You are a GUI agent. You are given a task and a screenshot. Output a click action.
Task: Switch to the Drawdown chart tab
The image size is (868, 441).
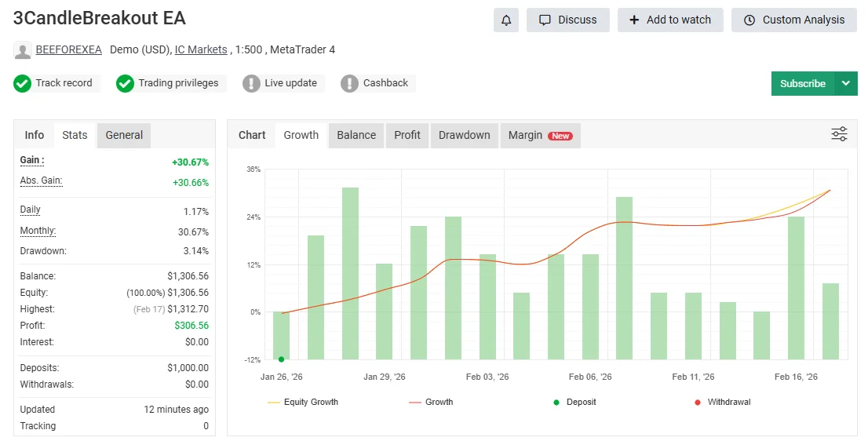pyautogui.click(x=464, y=135)
